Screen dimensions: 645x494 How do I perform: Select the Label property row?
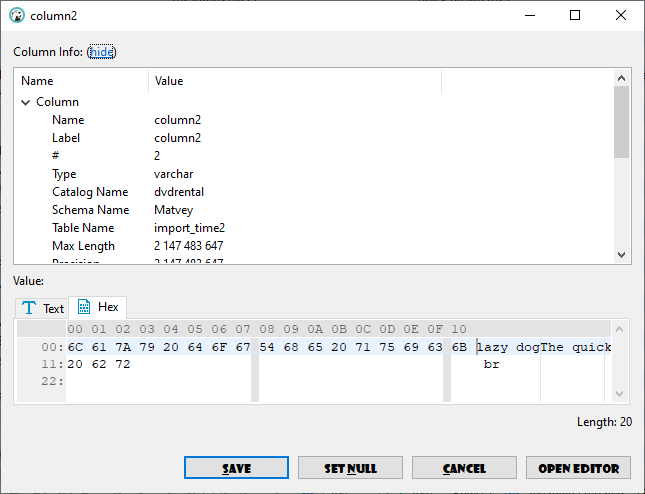pyautogui.click(x=314, y=138)
